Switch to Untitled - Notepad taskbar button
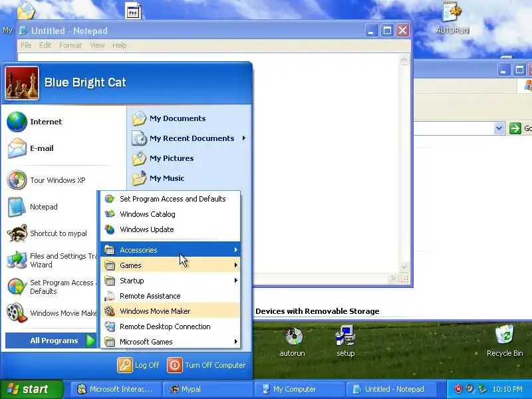 (390, 389)
